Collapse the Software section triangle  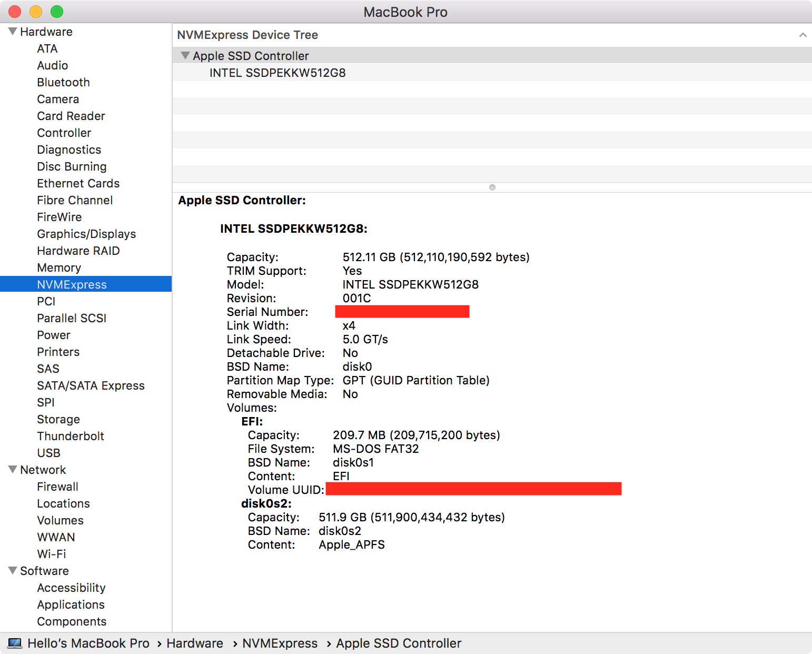click(13, 571)
